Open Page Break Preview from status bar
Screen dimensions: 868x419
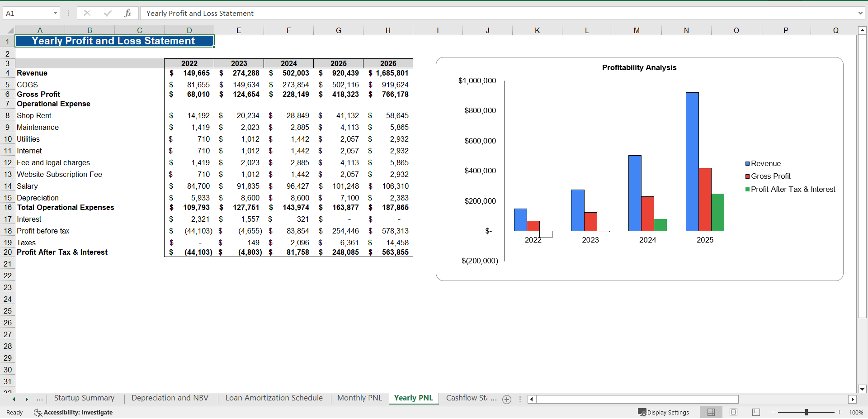pos(755,412)
